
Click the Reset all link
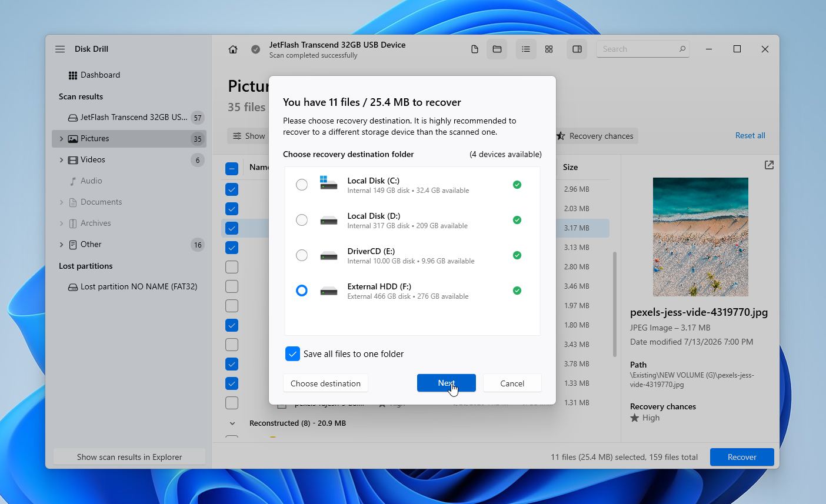(750, 135)
